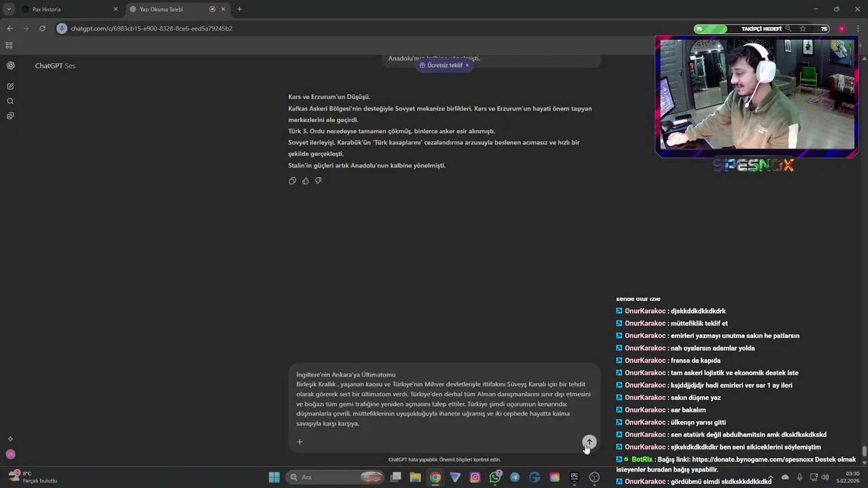This screenshot has height=488, width=868.
Task: Start a new chat from sidebar
Action: click(x=10, y=86)
